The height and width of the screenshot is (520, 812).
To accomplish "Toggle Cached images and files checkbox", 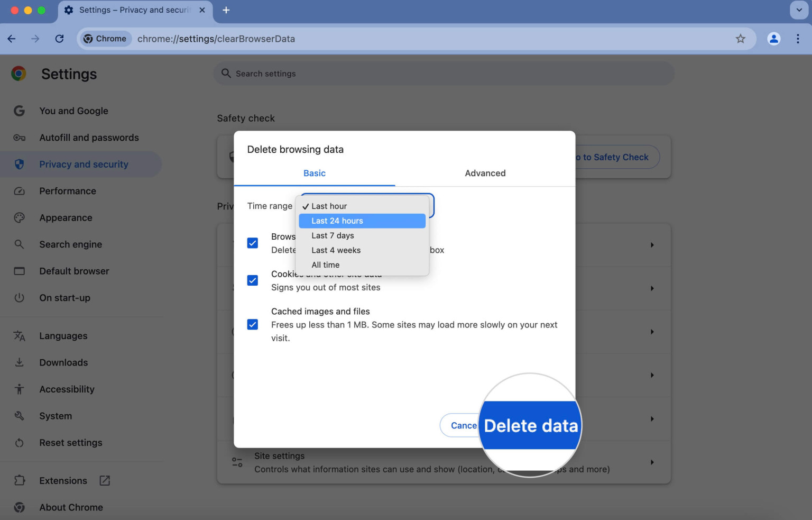I will pos(253,324).
